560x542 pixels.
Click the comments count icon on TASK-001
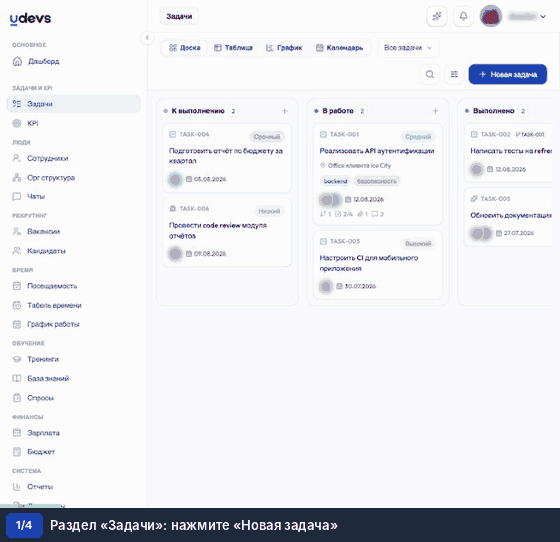378,214
